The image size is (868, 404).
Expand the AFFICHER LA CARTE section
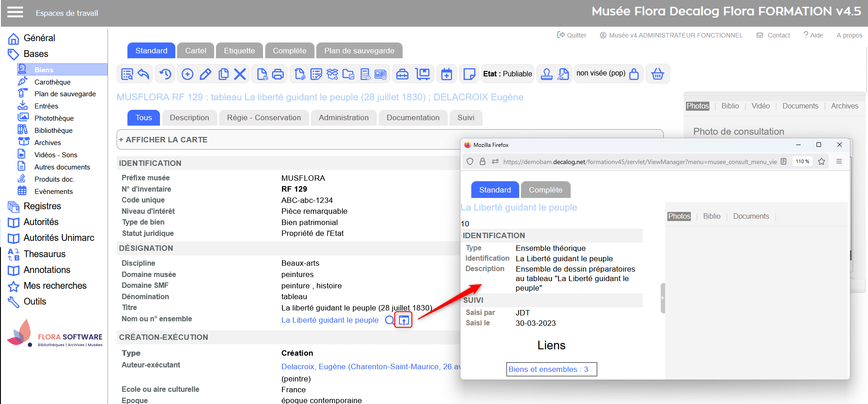pyautogui.click(x=163, y=140)
